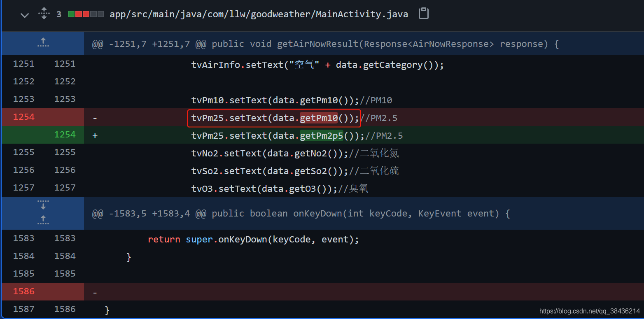Select added line number 1254 in green

pyautogui.click(x=65, y=135)
